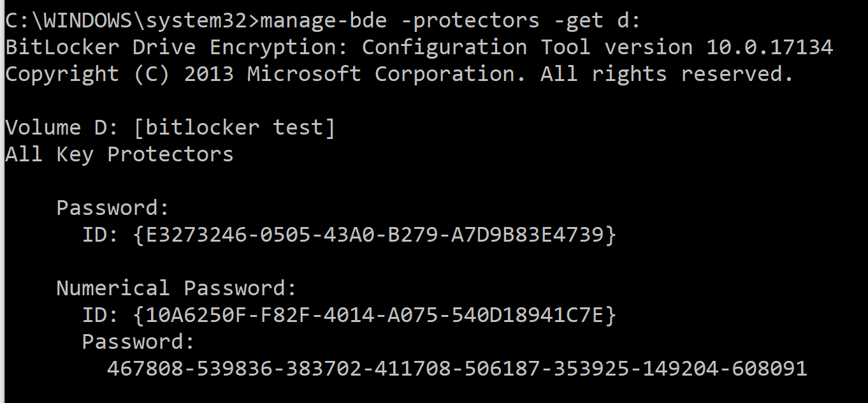Click the version number 10.0.17134

[769, 47]
